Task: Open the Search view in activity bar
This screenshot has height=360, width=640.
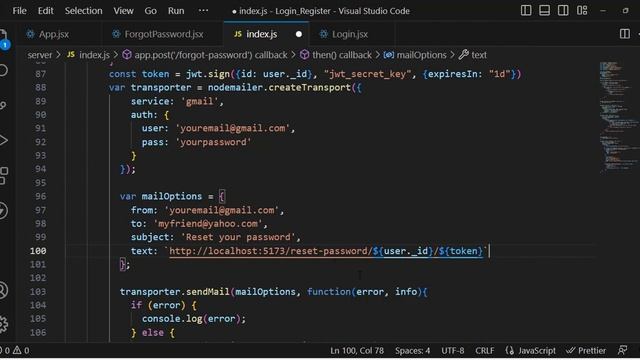Action: click(3, 70)
